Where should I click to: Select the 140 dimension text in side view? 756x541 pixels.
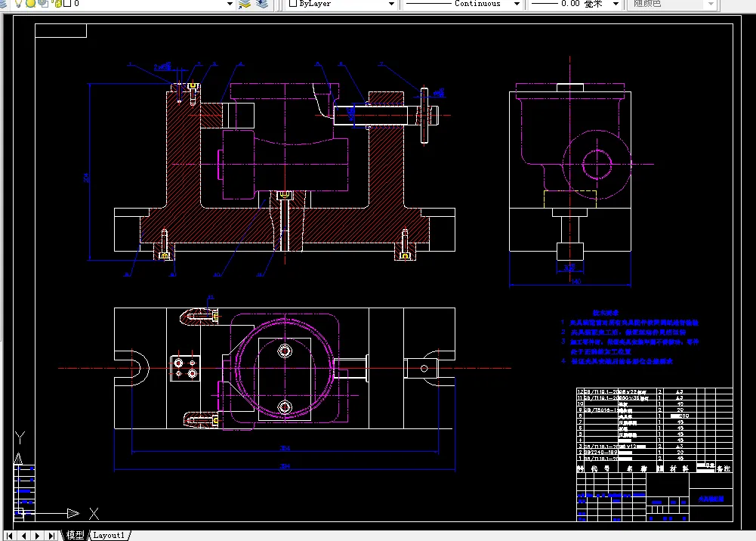pyautogui.click(x=575, y=281)
